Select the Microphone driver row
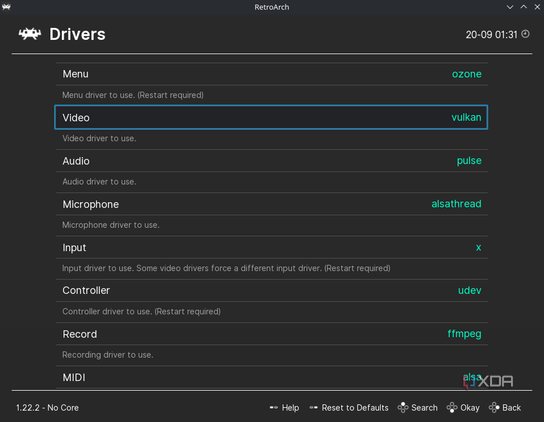 click(x=272, y=204)
